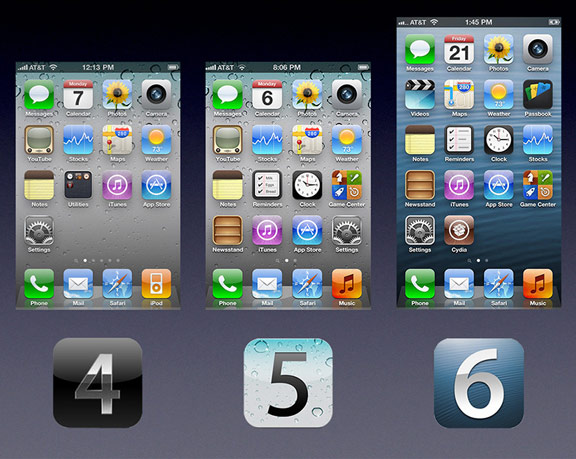Open Calendar showing 7 on iOS 4 screen
The height and width of the screenshot is (459, 576).
[x=78, y=94]
